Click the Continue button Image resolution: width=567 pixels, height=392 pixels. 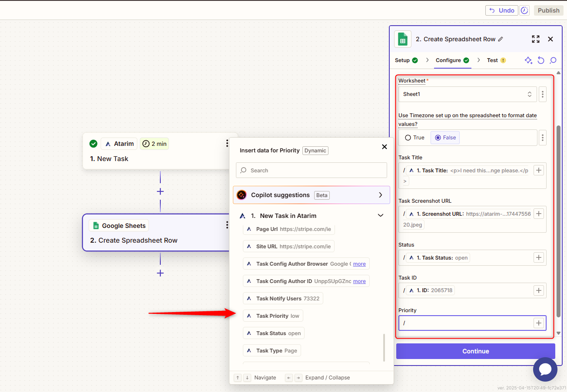coord(475,351)
